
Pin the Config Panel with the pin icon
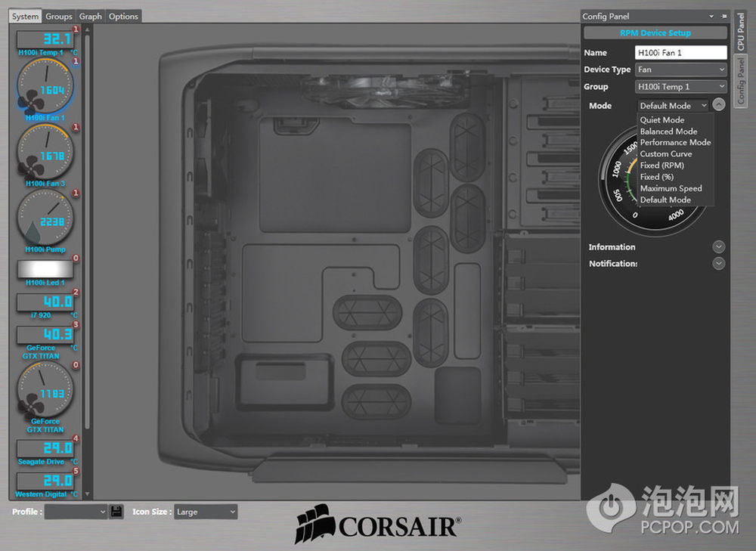coord(723,17)
